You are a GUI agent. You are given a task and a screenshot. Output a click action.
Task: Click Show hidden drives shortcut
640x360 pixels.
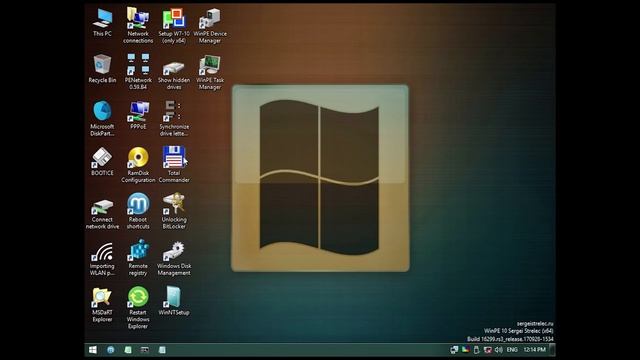click(174, 75)
